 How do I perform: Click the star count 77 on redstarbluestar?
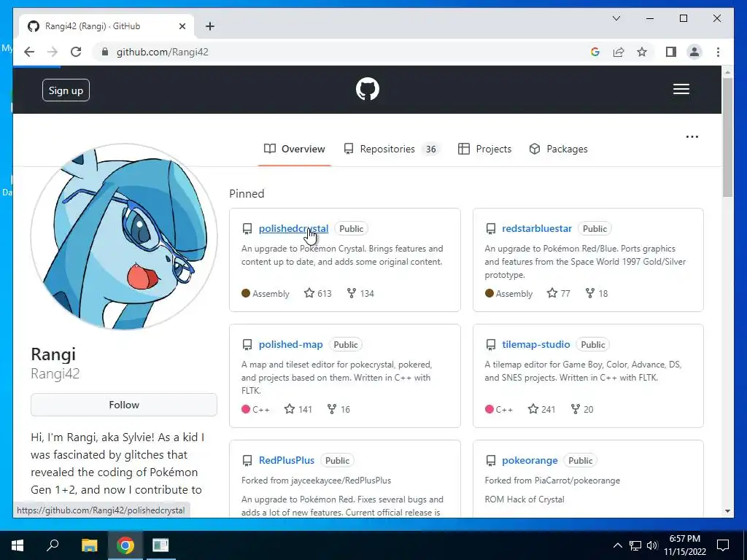click(x=558, y=293)
